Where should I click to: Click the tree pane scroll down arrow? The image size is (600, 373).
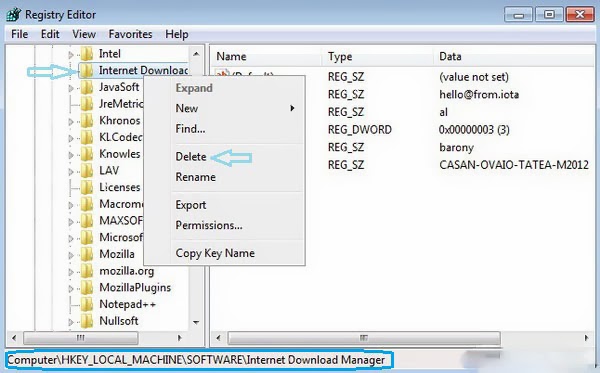pos(196,323)
